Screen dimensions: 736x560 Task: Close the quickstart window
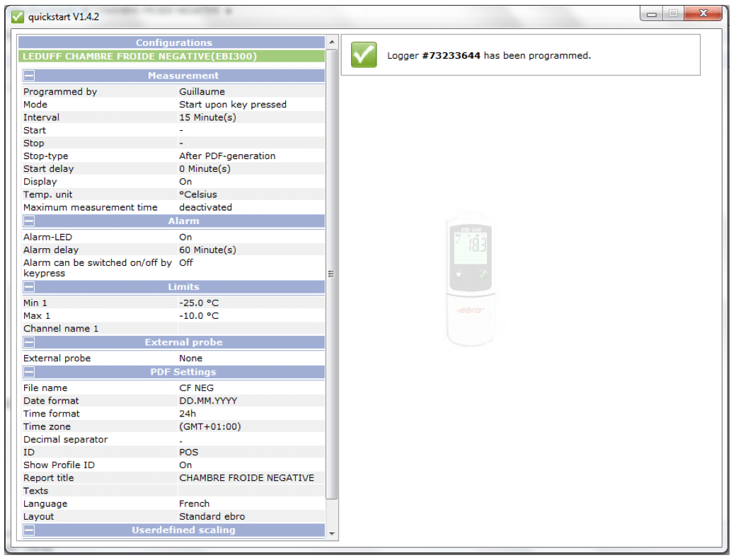(703, 14)
